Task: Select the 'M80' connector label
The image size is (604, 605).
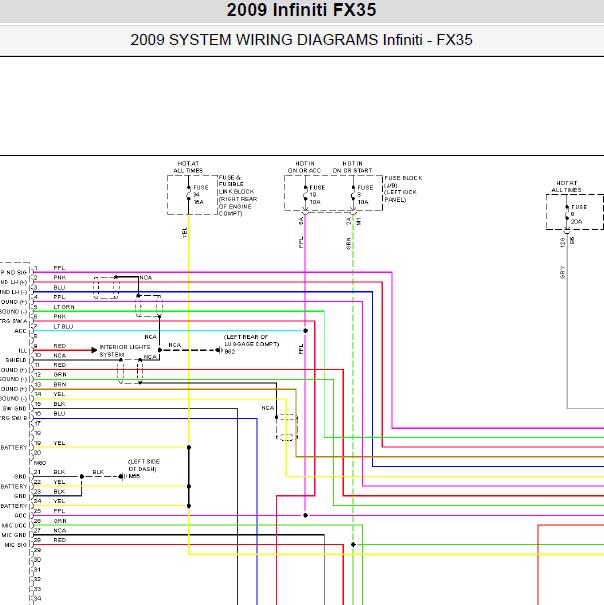Action: pyautogui.click(x=40, y=463)
